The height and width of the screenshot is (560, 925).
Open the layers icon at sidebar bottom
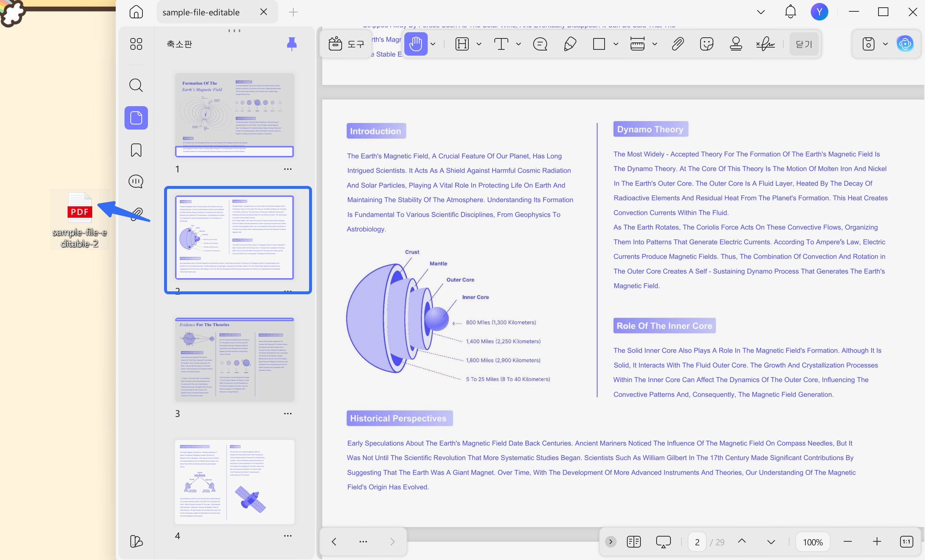point(136,541)
